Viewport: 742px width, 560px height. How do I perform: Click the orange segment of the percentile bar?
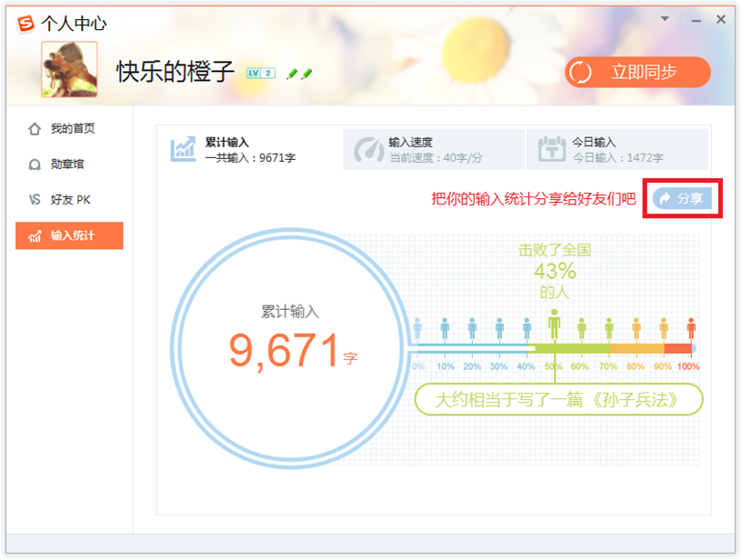click(637, 348)
